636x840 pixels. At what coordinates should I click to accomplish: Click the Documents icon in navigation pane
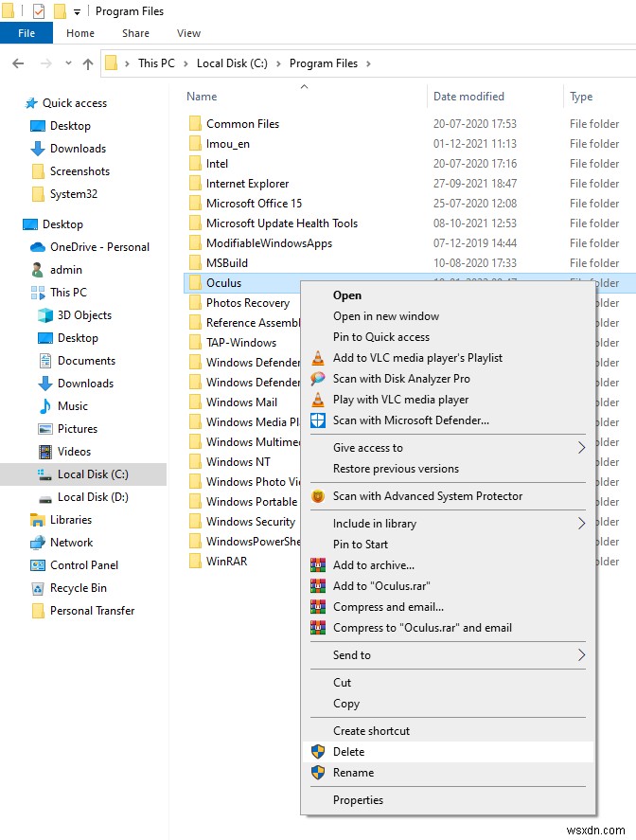[45, 361]
